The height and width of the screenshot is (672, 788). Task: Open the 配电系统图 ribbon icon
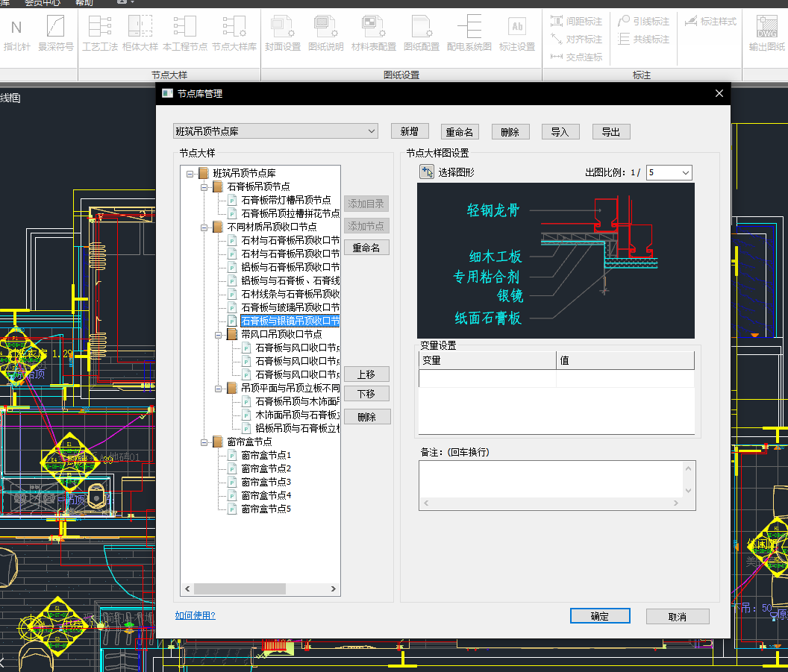(469, 27)
